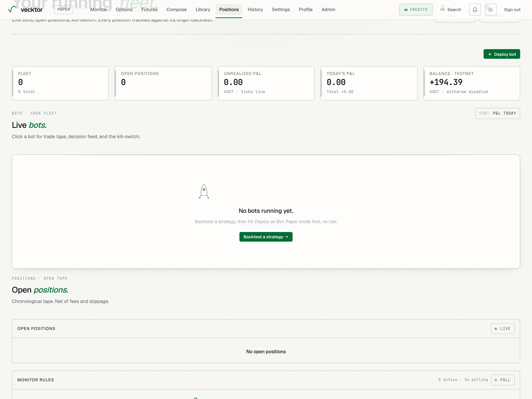Image resolution: width=532 pixels, height=399 pixels.
Task: Switch to the Futures tab
Action: tap(149, 10)
